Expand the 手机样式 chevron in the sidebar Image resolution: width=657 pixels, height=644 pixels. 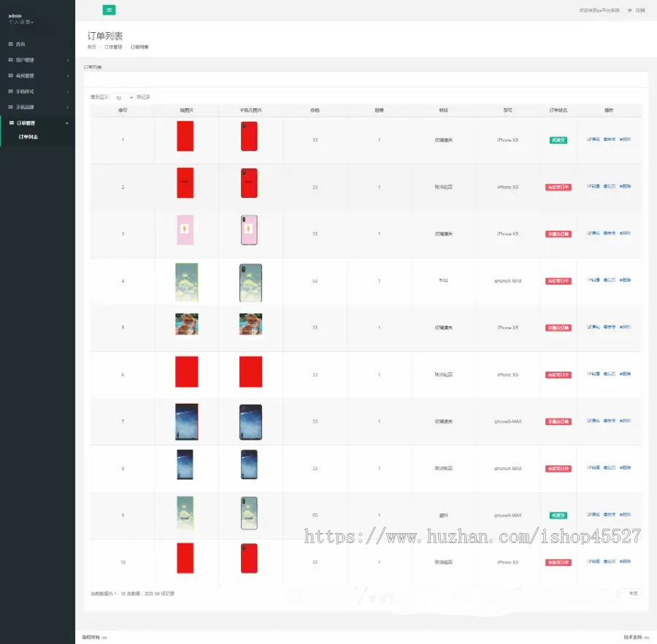click(67, 92)
